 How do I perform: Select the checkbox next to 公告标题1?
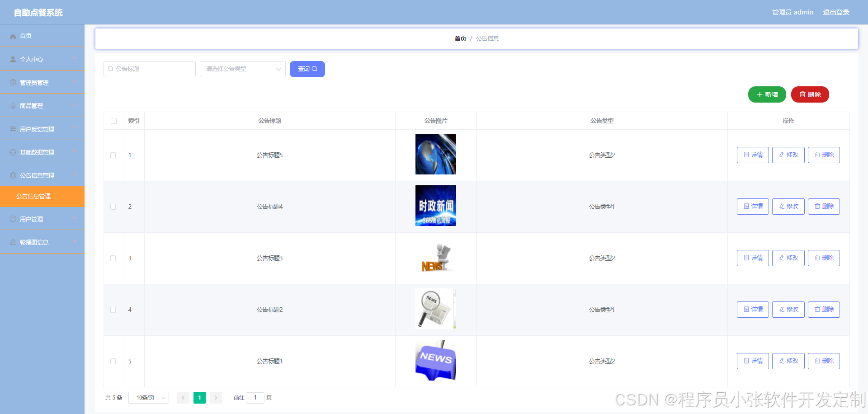click(x=113, y=361)
